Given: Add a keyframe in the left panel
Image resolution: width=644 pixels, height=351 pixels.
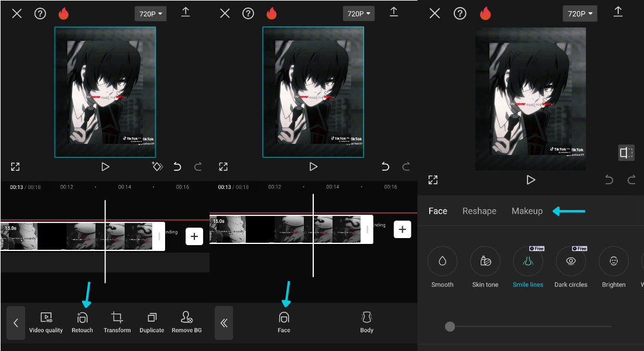Looking at the screenshot, I should pyautogui.click(x=157, y=166).
